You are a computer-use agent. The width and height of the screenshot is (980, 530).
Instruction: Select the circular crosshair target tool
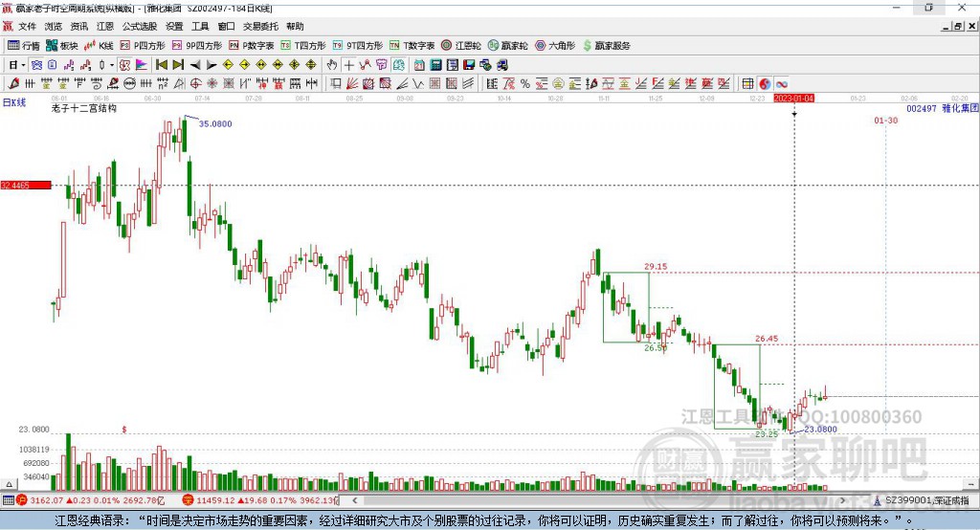coord(195,84)
